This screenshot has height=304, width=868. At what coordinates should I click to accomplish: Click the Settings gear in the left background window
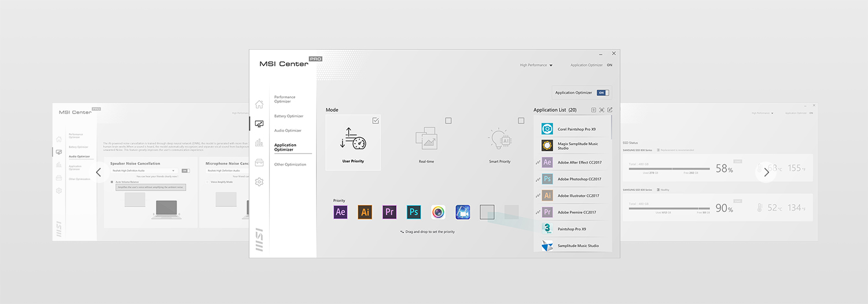pos(58,191)
